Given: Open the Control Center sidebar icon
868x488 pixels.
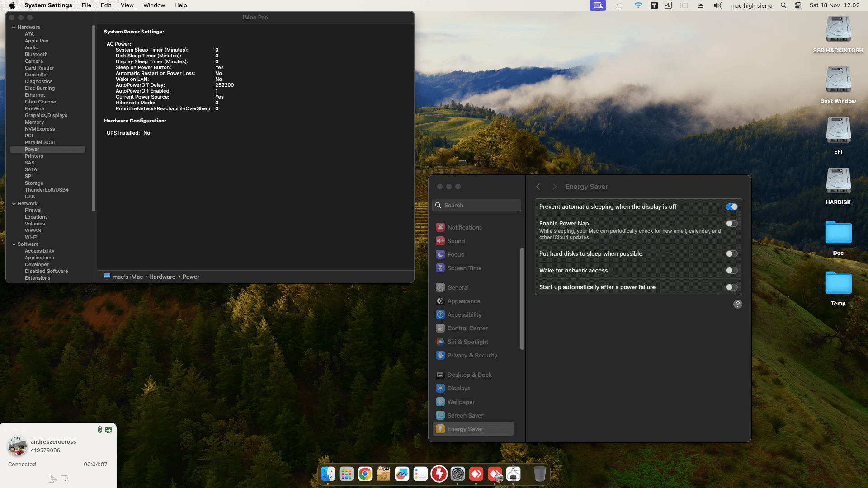Looking at the screenshot, I should coord(440,328).
